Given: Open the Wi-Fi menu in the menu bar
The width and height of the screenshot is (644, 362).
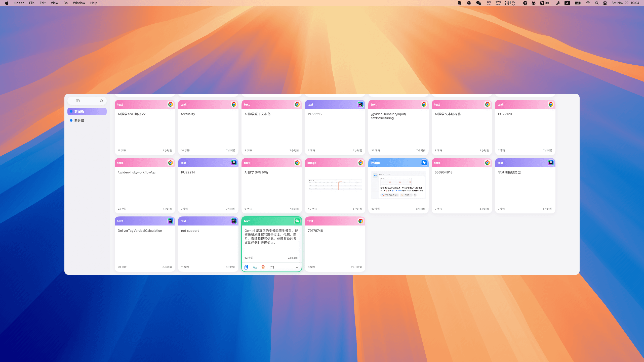Looking at the screenshot, I should coord(588,3).
